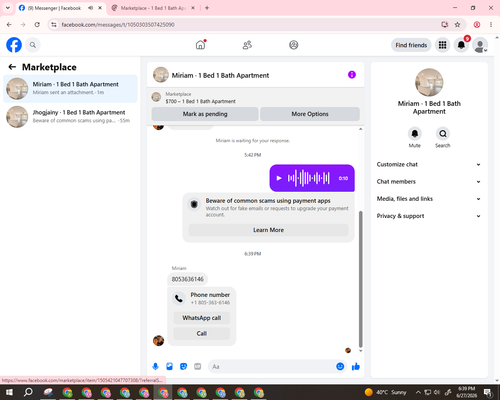Attach a photo with the image icon
The width and height of the screenshot is (500, 400).
point(169,367)
